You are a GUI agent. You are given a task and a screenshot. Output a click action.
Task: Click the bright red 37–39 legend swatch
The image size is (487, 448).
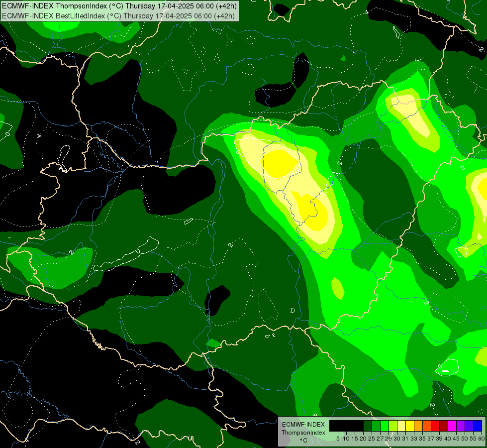pos(435,426)
